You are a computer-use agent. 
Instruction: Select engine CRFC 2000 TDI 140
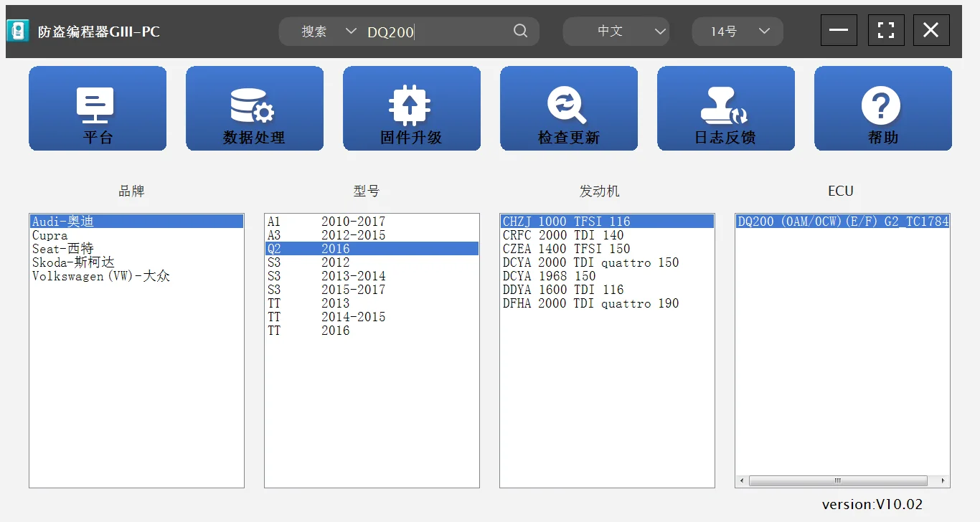607,235
